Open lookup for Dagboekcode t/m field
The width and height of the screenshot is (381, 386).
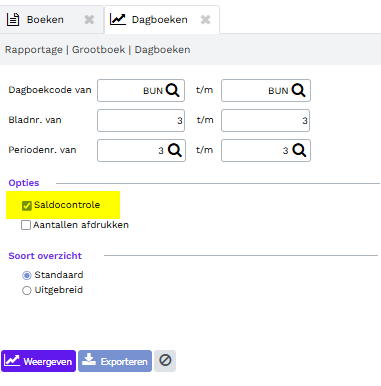[298, 90]
